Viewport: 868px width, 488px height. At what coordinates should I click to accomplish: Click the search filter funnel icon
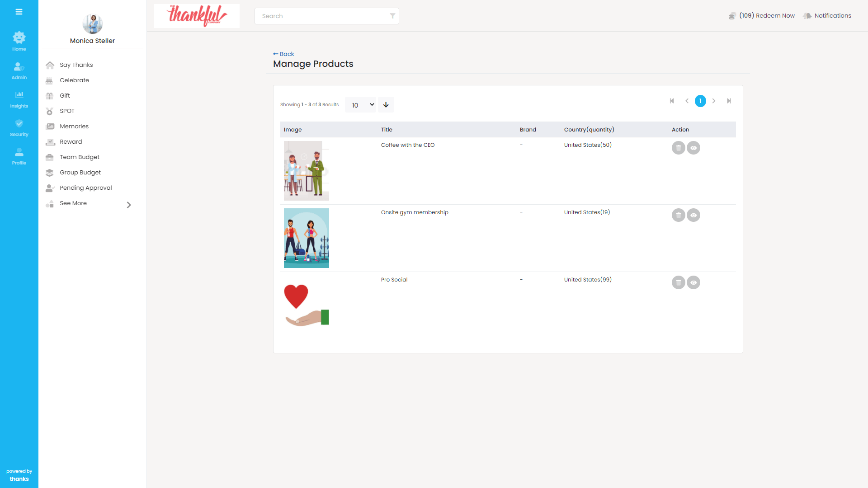(392, 16)
